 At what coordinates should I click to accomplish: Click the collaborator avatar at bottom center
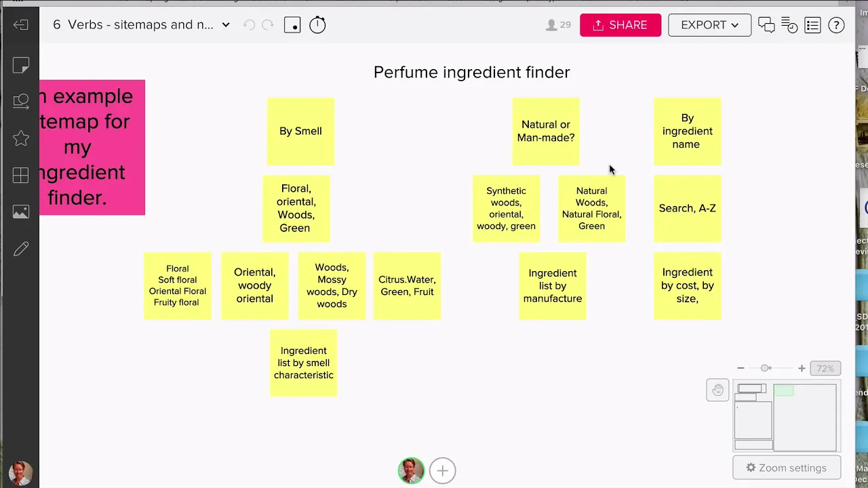pos(411,470)
